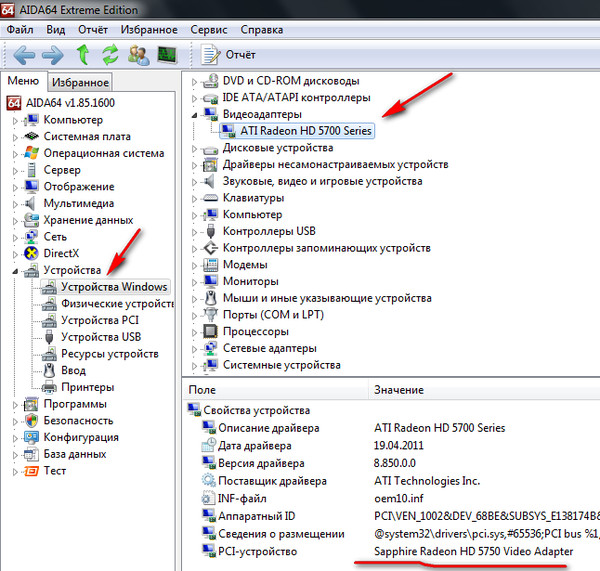Screen dimensions: 600x571
Task: Select the Процессоры chip icon
Action: coord(210,331)
